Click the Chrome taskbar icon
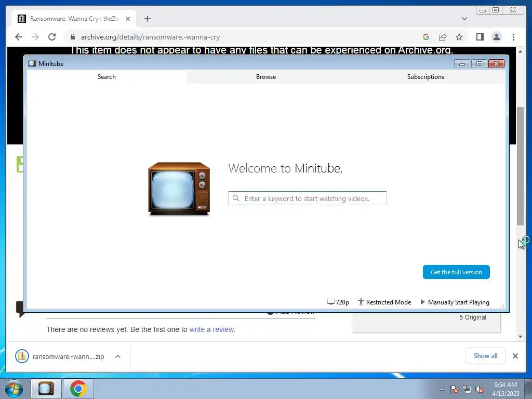 (78, 389)
